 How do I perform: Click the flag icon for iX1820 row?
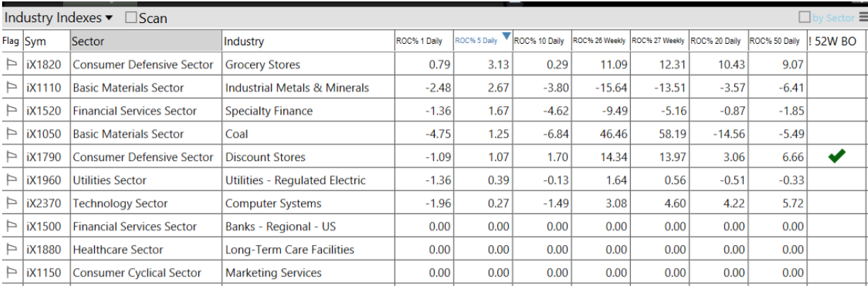click(x=11, y=65)
